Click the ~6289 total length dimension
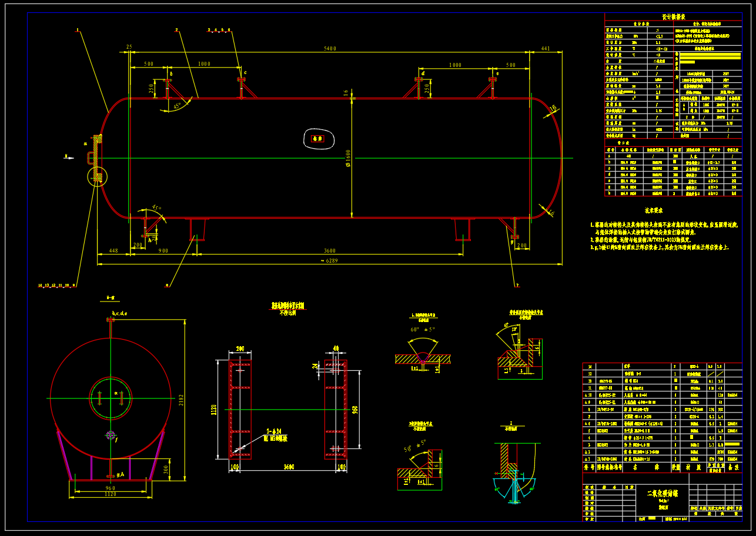Screen dimensions: 756x536 click(329, 260)
